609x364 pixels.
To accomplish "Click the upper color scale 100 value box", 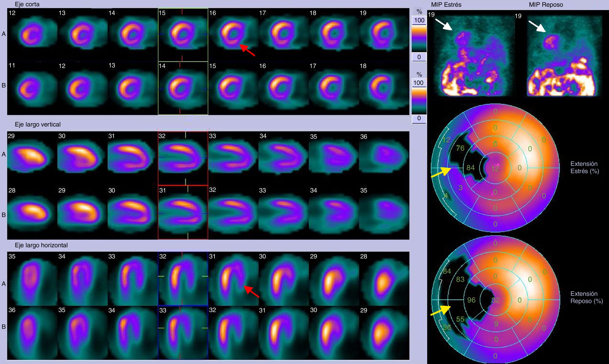I will click(419, 20).
